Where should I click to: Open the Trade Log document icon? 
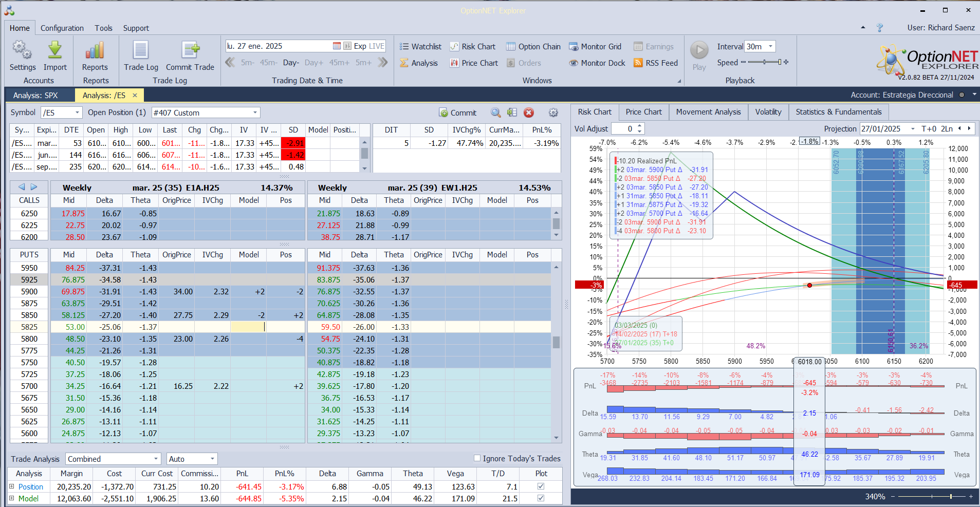141,55
